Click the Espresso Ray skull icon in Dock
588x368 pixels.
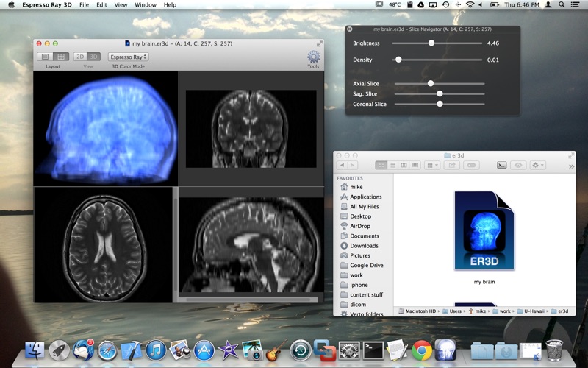click(x=445, y=350)
